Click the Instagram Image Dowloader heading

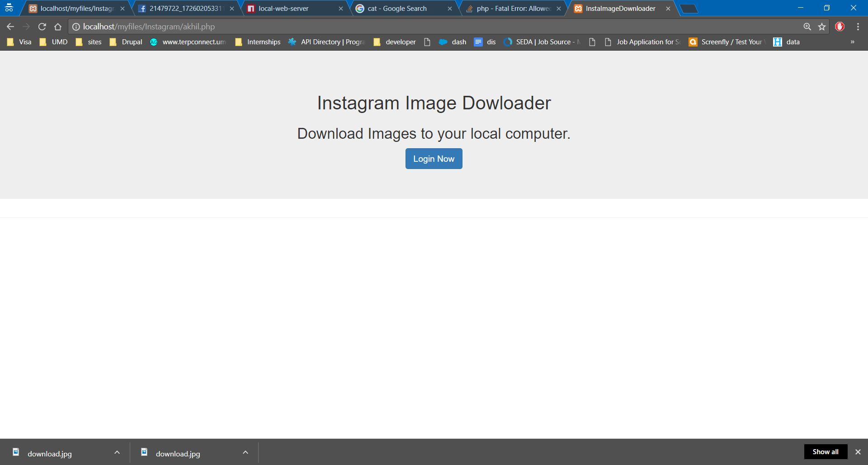pyautogui.click(x=434, y=103)
